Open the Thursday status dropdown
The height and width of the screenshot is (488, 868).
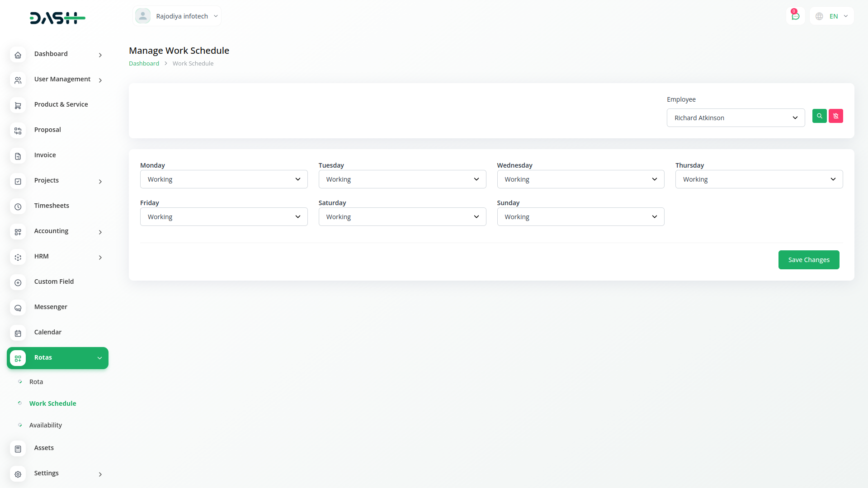pyautogui.click(x=759, y=179)
